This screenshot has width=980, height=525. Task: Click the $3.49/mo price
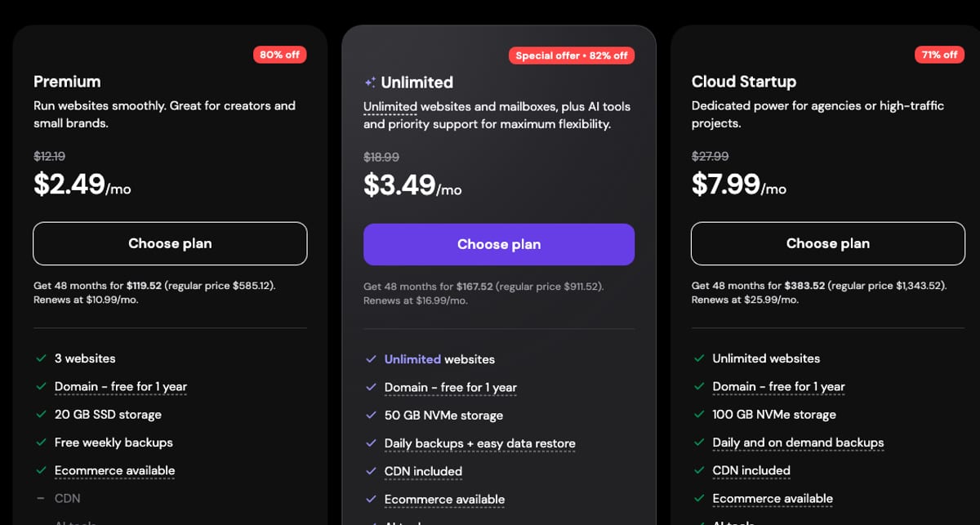coord(412,185)
